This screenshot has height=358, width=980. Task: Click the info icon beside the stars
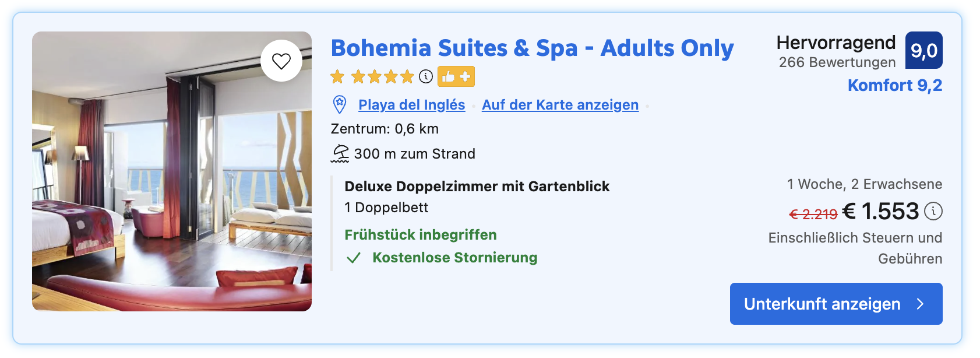[426, 76]
